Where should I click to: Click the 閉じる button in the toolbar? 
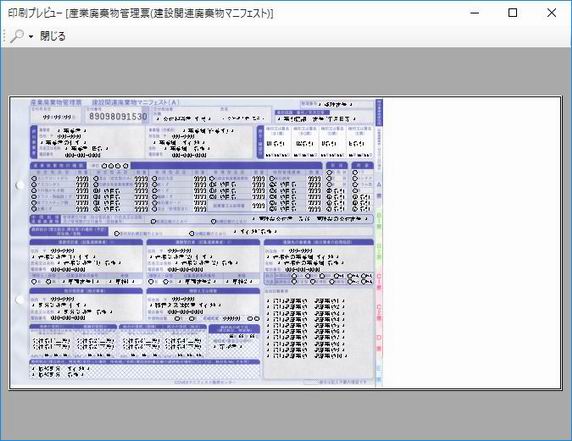pos(53,36)
